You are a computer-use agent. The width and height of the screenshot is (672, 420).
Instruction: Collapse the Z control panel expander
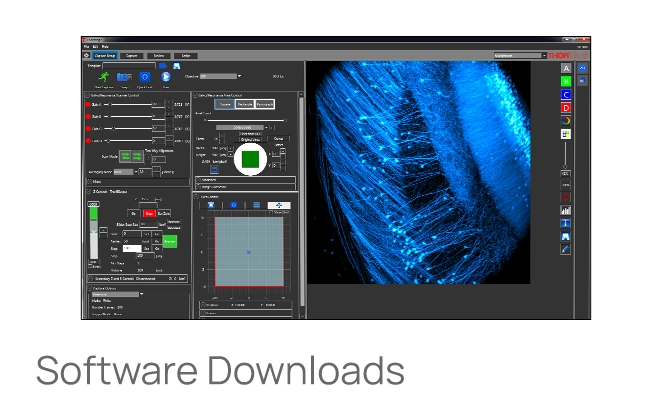(90, 192)
